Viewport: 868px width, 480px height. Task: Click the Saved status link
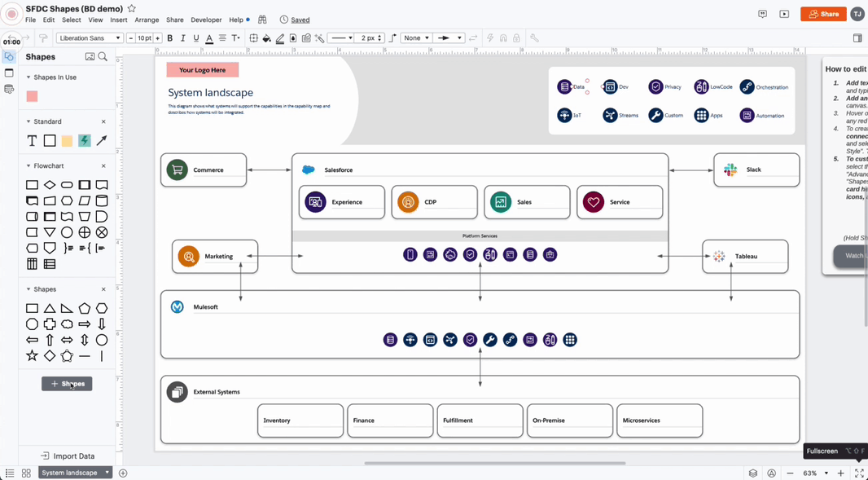(300, 20)
